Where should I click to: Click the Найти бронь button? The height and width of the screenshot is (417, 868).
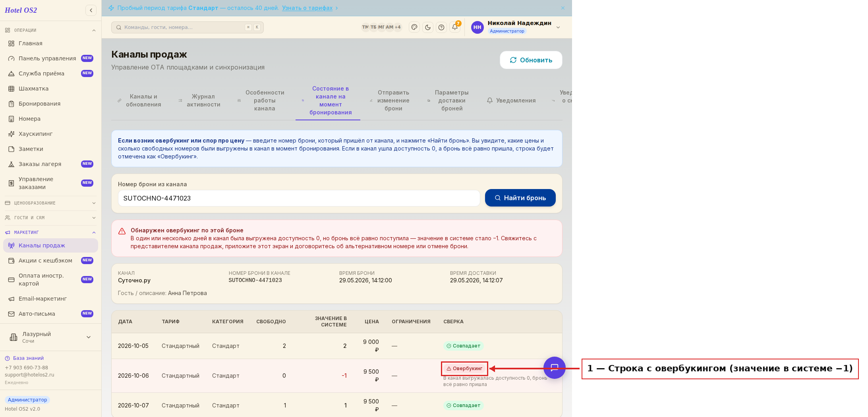pos(520,198)
